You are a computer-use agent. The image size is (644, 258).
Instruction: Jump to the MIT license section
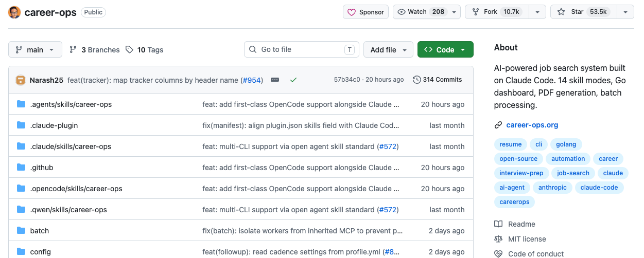527,239
